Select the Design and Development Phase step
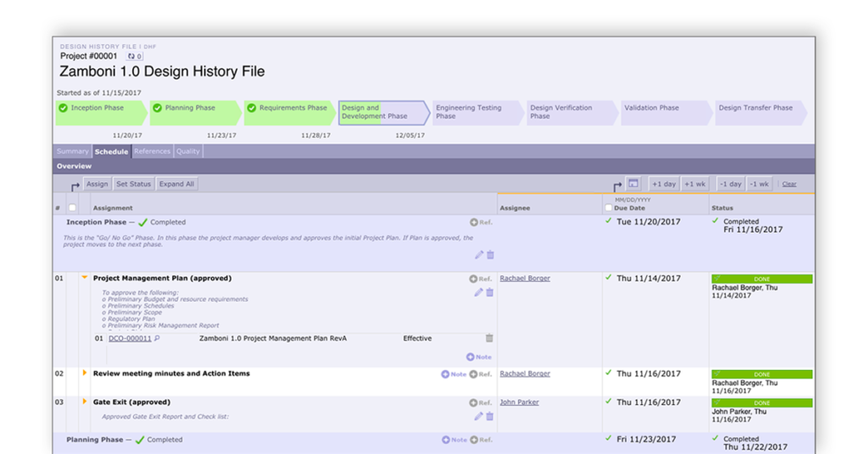 (x=383, y=113)
